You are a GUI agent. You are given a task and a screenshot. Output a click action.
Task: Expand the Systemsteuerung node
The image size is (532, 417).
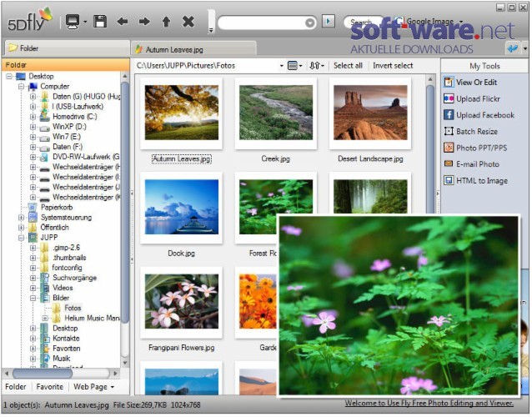[22, 218]
